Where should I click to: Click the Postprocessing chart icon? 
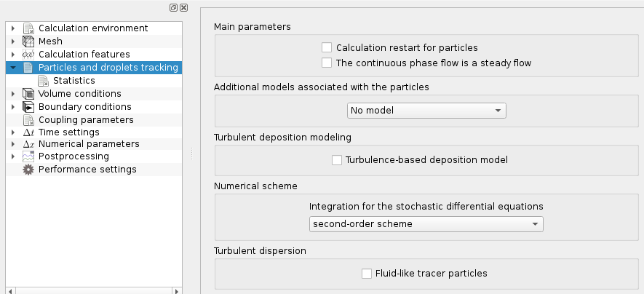pyautogui.click(x=28, y=156)
